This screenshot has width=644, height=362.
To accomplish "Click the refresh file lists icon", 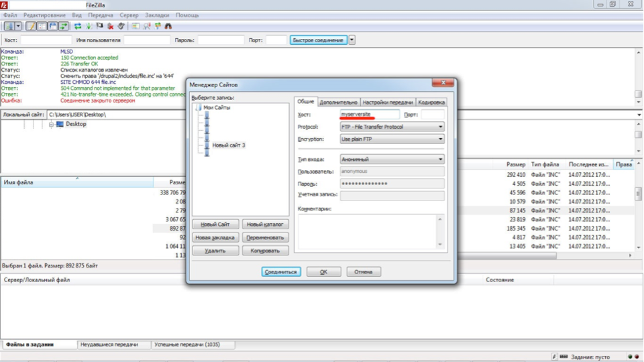I will point(78,26).
